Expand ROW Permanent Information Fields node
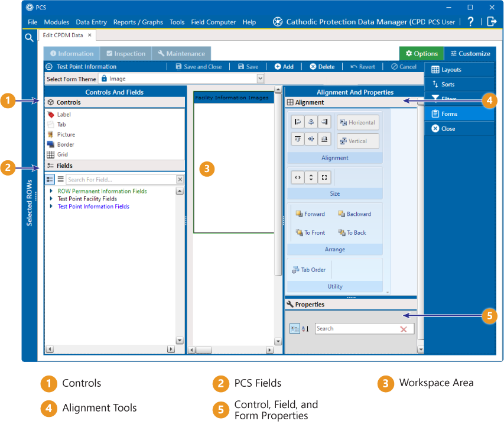504x424 pixels. [x=51, y=192]
